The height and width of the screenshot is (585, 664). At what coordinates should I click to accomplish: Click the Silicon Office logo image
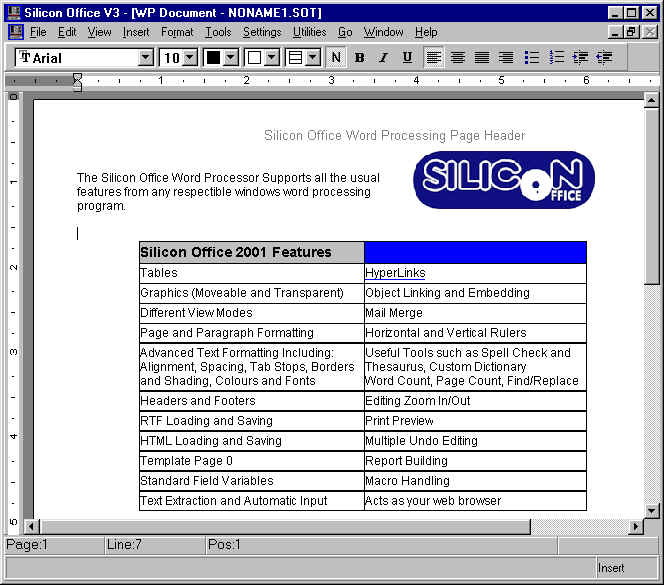[504, 180]
